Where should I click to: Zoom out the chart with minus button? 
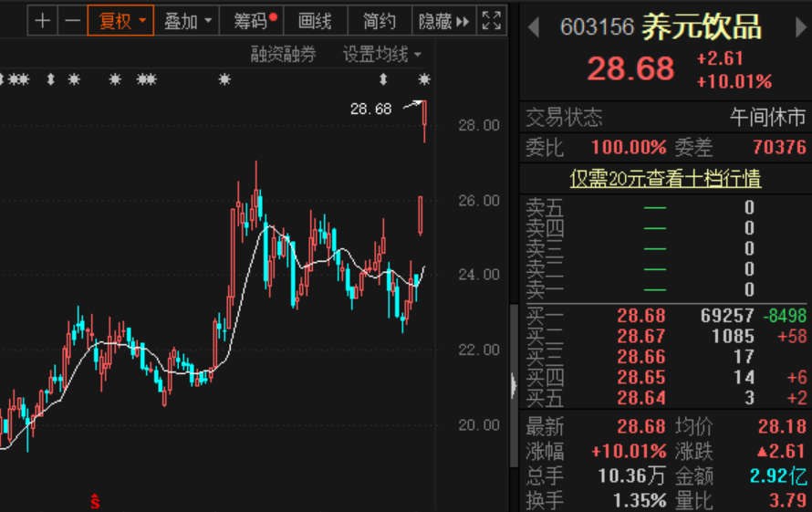click(72, 20)
